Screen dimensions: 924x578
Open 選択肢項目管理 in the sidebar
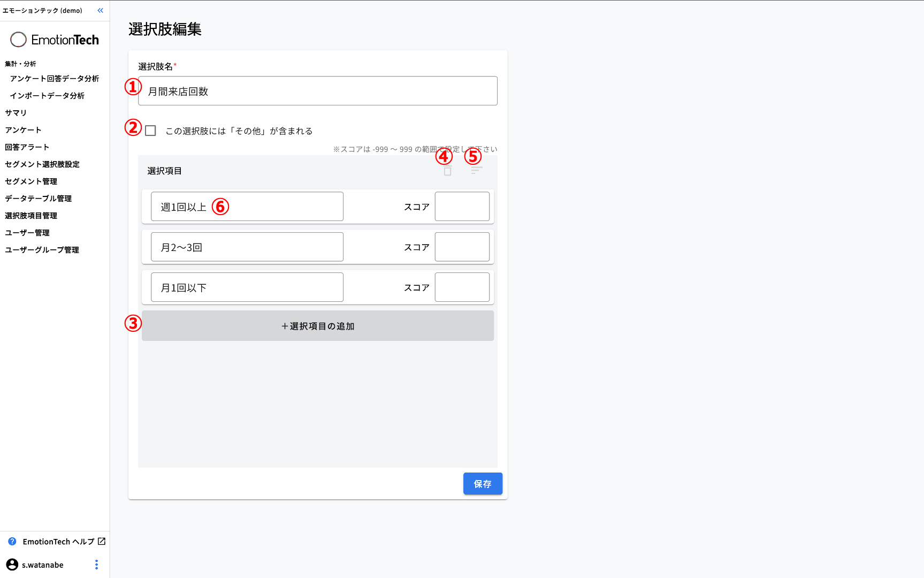pos(31,216)
